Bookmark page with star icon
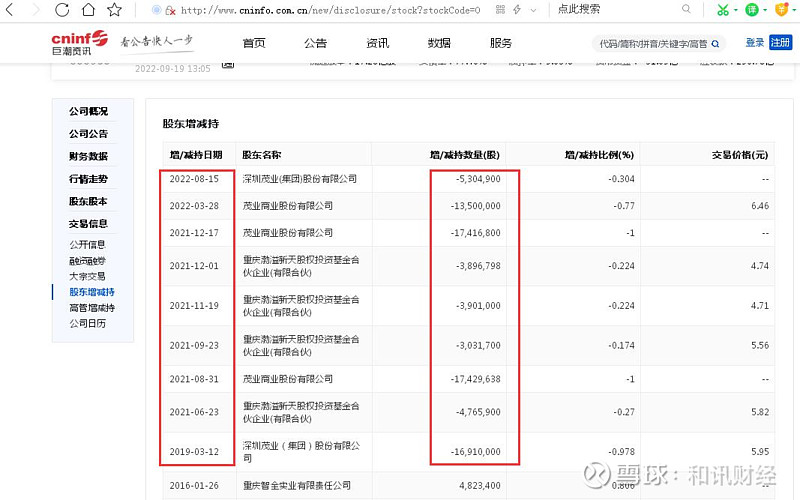The height and width of the screenshot is (500, 800). point(115,9)
